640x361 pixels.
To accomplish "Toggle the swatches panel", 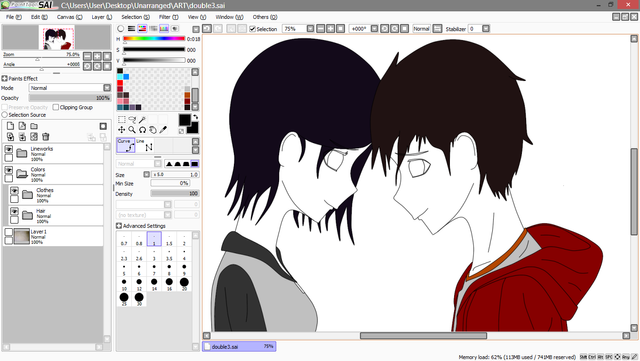I will [164, 29].
